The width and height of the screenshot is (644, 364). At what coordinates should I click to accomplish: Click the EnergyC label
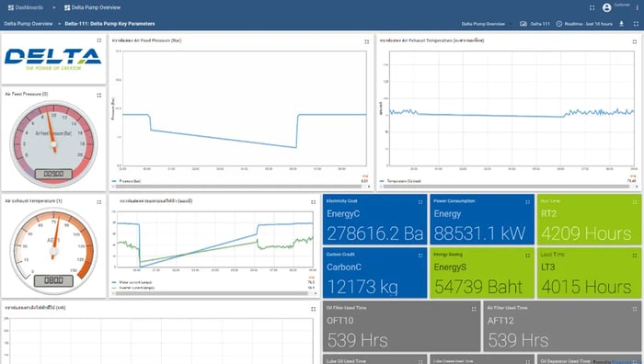point(343,214)
